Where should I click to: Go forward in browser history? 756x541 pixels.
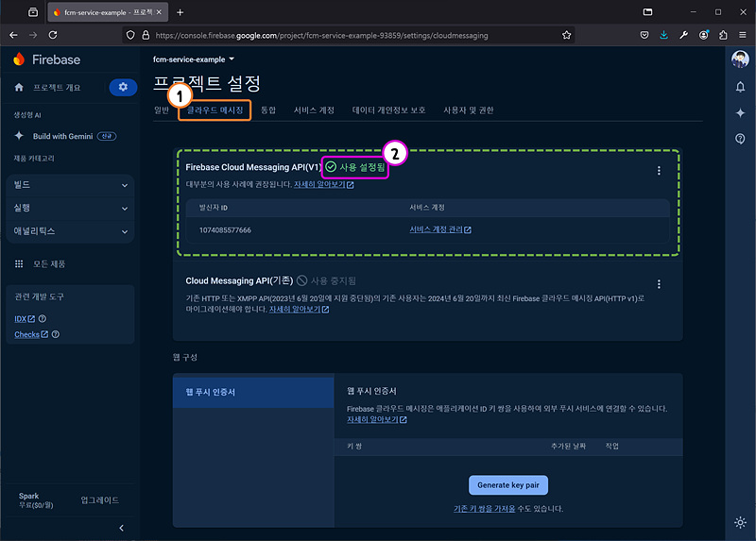point(33,35)
